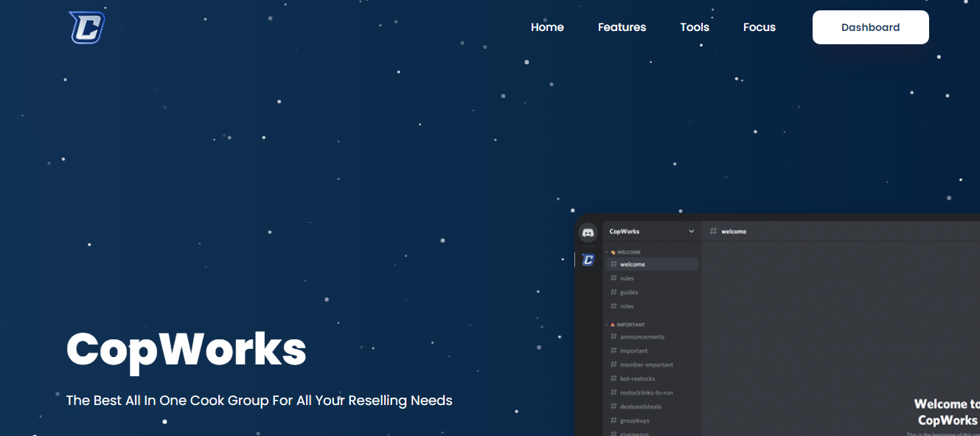Screen dimensions: 980x436
Task: Select the CopWorks server icon in Discord sidebar
Action: (x=588, y=260)
